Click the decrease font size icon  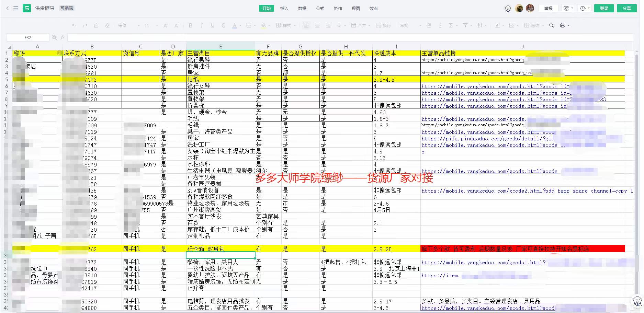177,25
